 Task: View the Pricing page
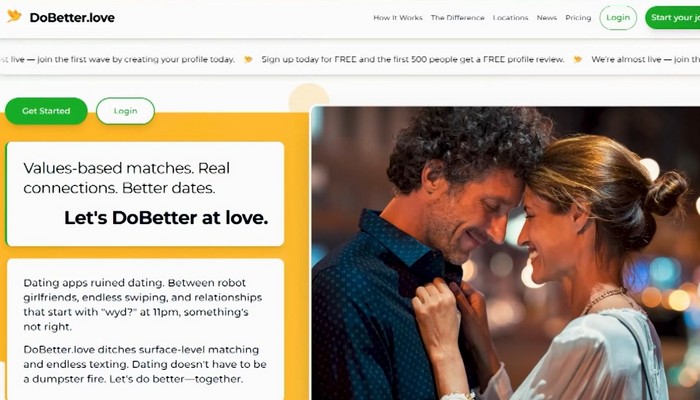coord(578,18)
